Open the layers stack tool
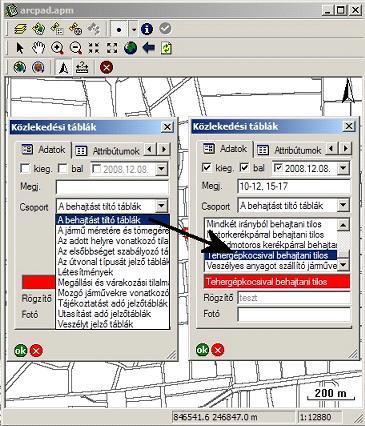The height and width of the screenshot is (426, 365). (20, 29)
